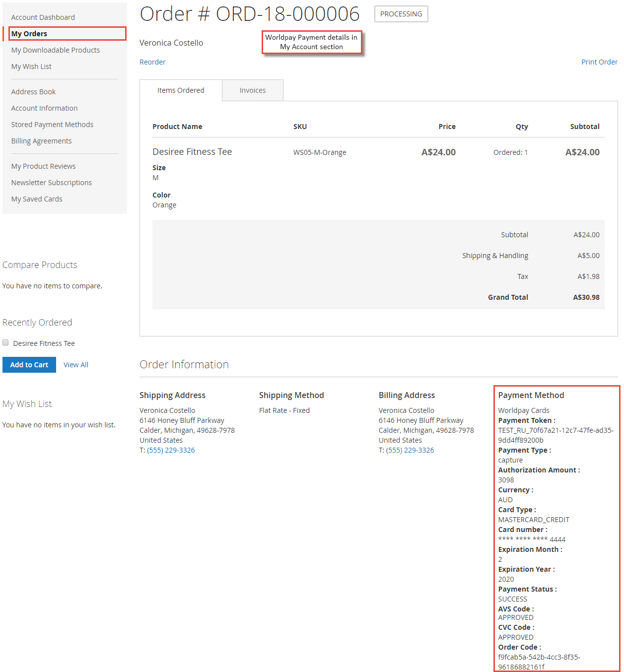
Task: Switch to the Invoices tab
Action: pyautogui.click(x=252, y=90)
